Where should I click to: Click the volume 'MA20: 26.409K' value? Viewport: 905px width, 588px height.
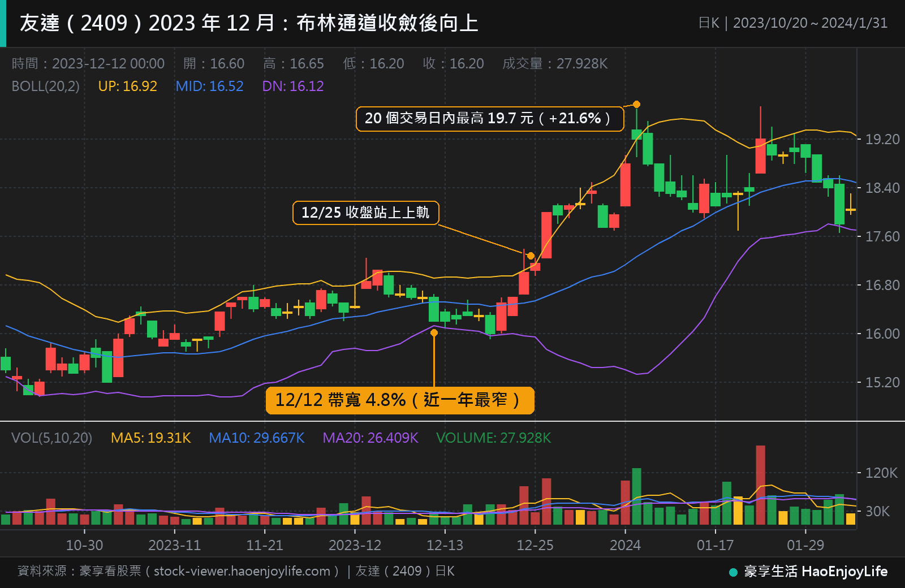point(370,438)
